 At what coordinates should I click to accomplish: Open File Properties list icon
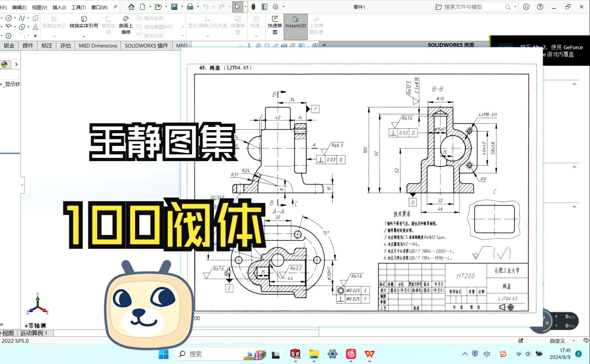click(265, 7)
